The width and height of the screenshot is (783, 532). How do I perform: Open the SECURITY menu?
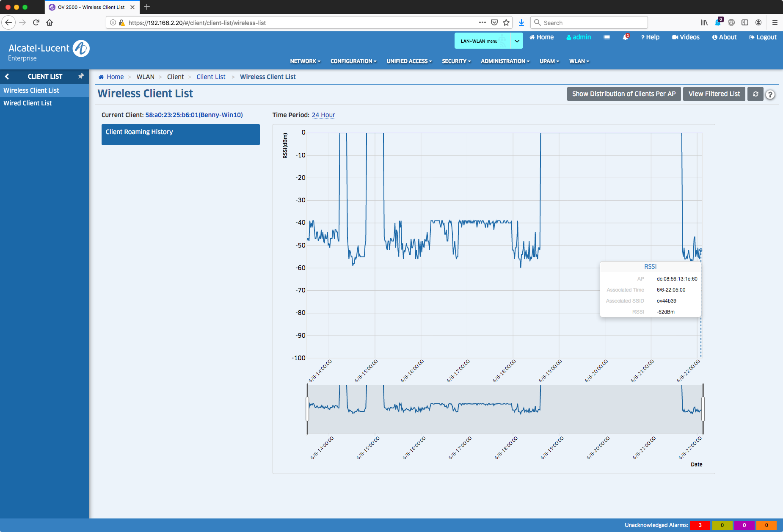tap(456, 61)
